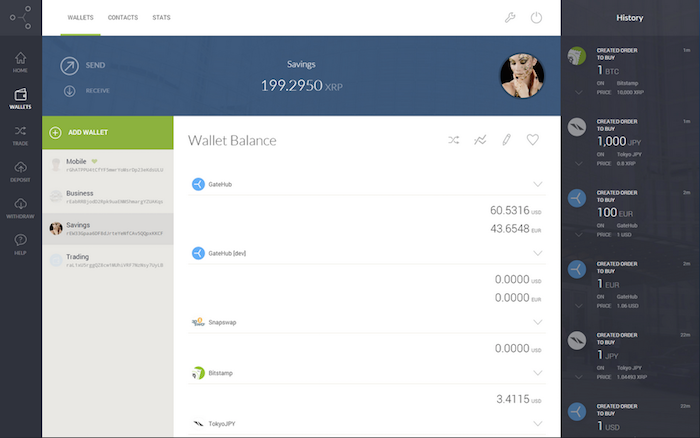Open the Wallets section in sidebar

[20, 99]
